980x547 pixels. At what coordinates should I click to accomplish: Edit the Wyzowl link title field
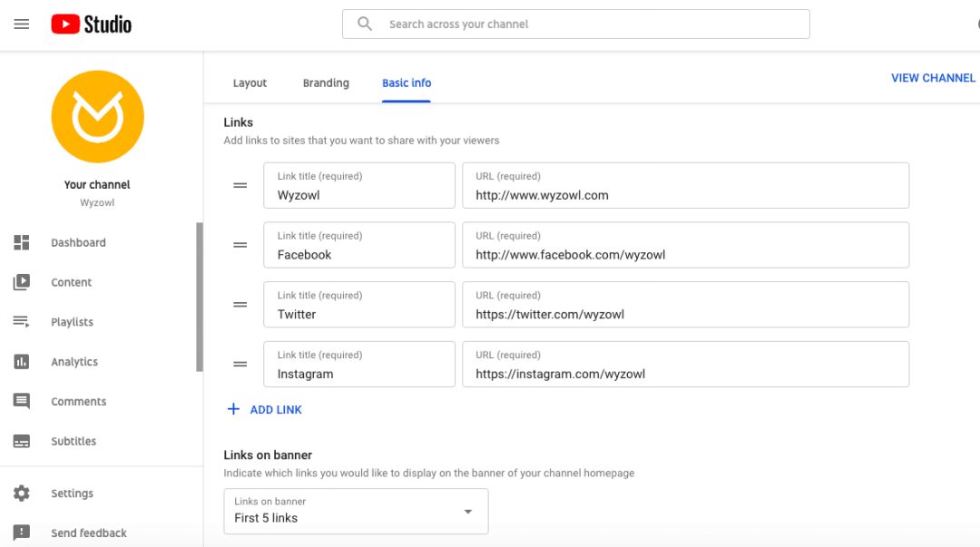[x=359, y=185]
